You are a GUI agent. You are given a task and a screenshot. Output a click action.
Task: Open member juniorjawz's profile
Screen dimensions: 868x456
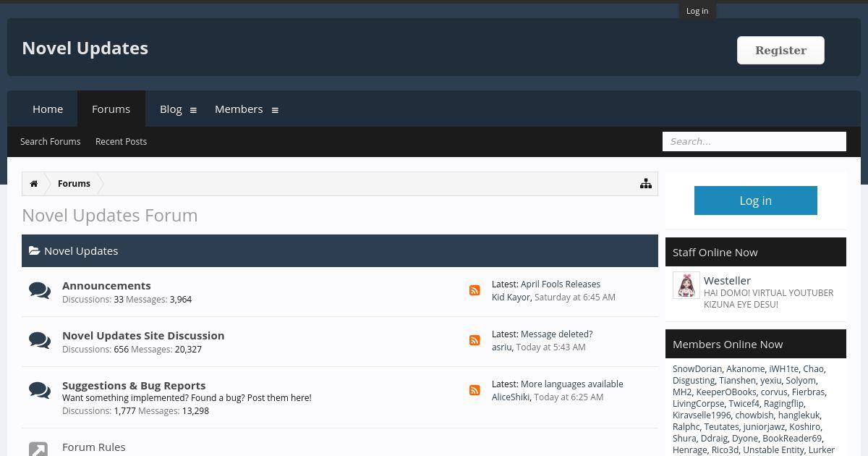pos(764,426)
